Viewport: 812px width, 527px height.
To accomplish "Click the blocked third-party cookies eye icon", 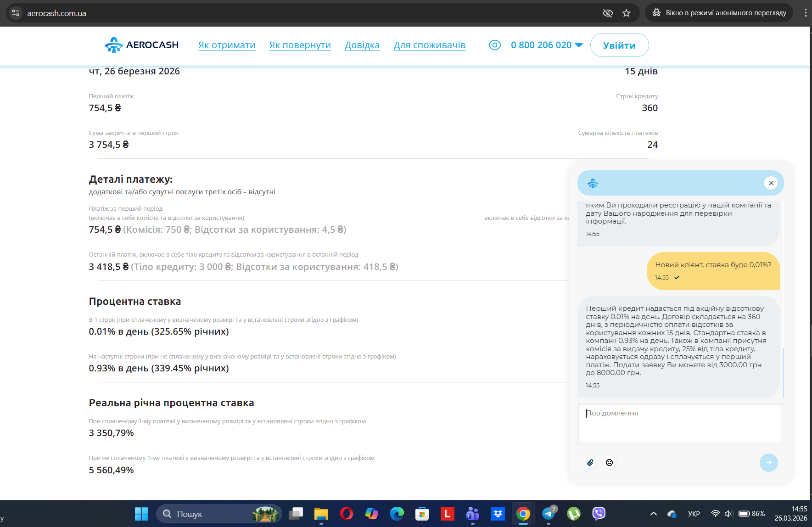I will pyautogui.click(x=608, y=13).
